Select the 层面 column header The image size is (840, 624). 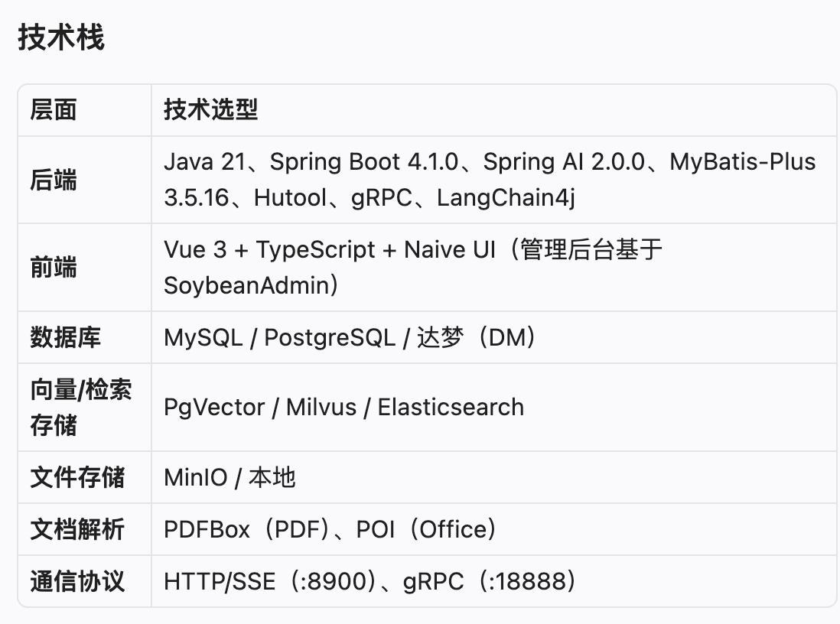click(54, 110)
